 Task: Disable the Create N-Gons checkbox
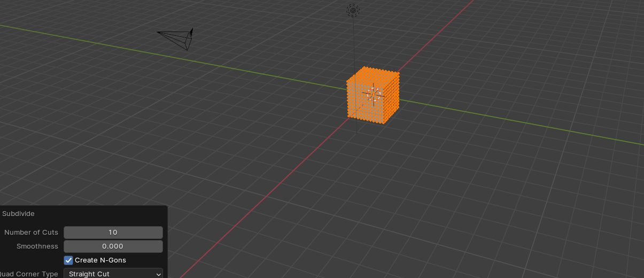tap(68, 260)
